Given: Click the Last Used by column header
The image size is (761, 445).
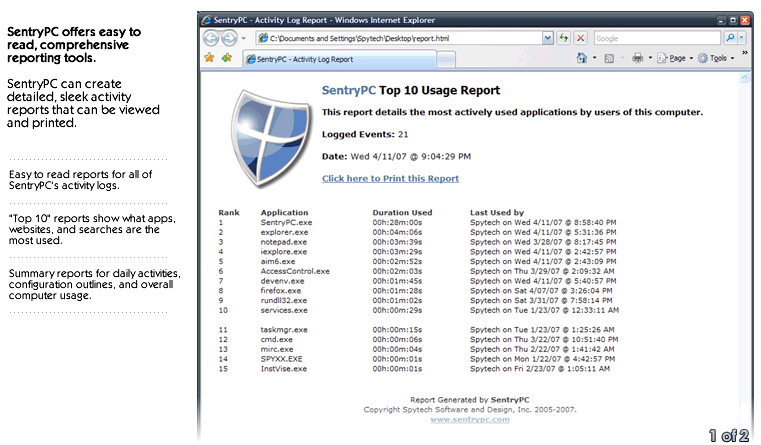Looking at the screenshot, I should pyautogui.click(x=497, y=213).
